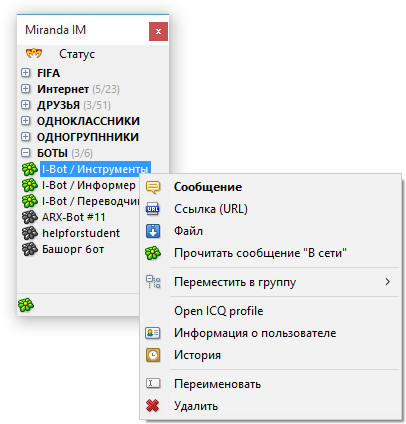Click the ОДНОКЛАССНИКИ group name

click(x=88, y=121)
